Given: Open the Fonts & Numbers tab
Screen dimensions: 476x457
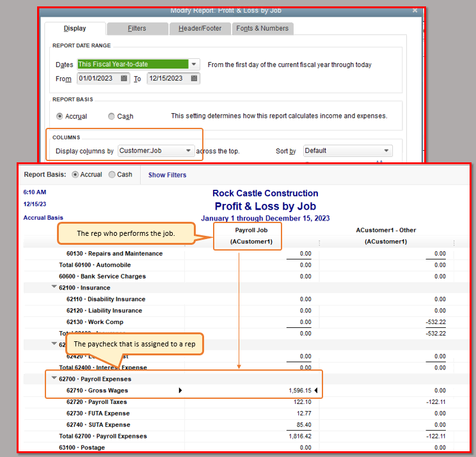Looking at the screenshot, I should 262,29.
